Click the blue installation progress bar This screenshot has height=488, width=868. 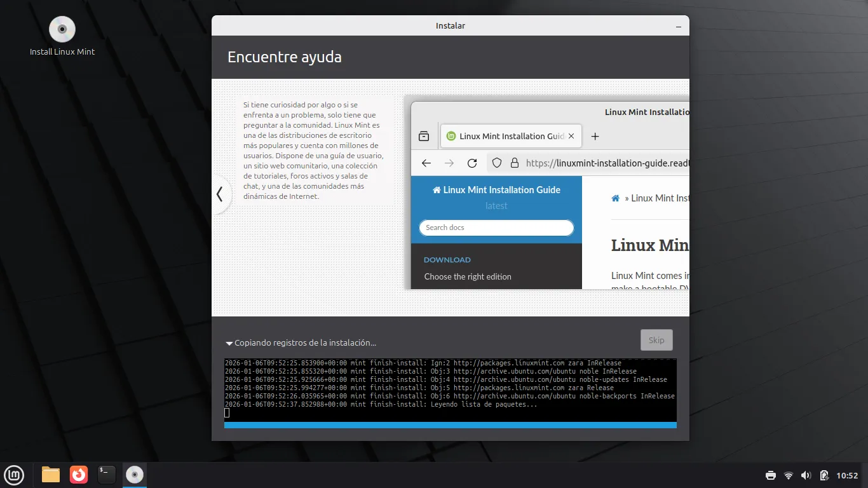450,424
